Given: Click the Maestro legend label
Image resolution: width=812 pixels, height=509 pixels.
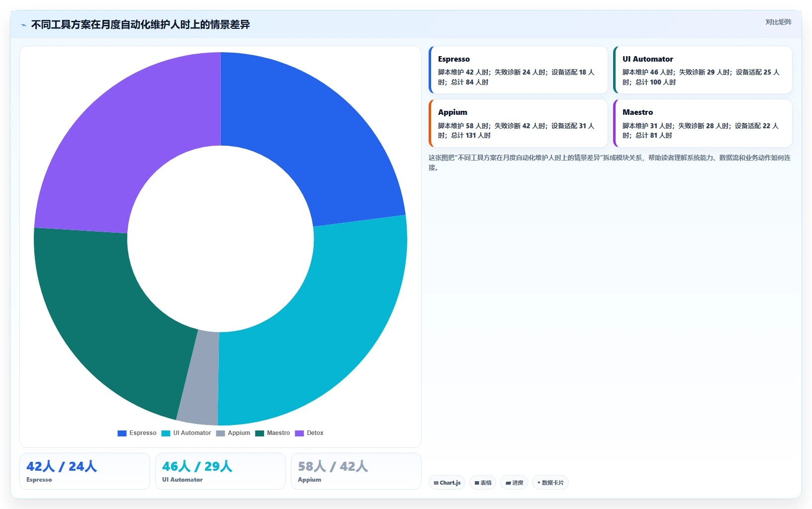Looking at the screenshot, I should tap(278, 433).
